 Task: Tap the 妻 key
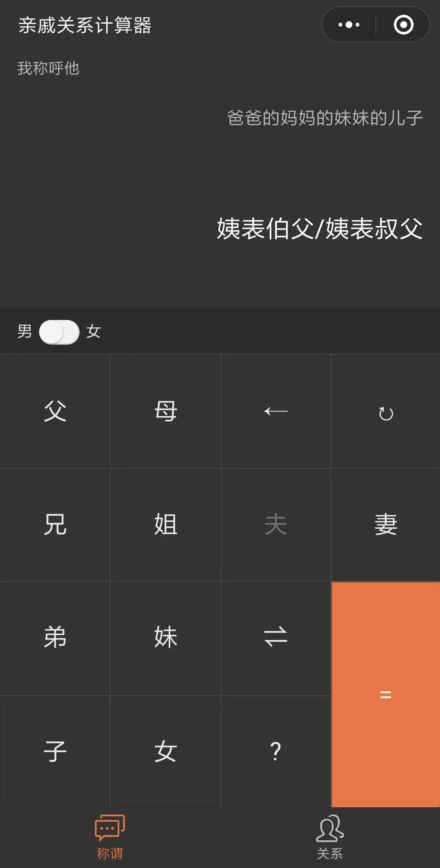[x=386, y=524]
